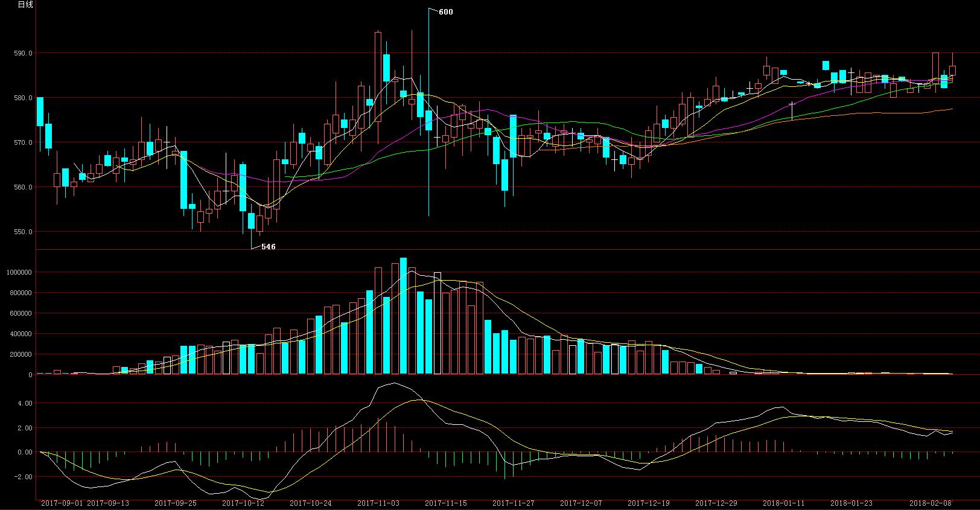Viewport: 980px width, 510px height.
Task: Click the 2.00 MACD axis label
Action: point(25,428)
